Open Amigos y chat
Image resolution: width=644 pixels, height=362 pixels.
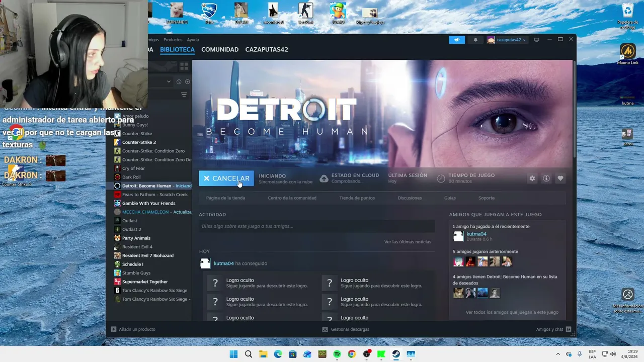coord(553,329)
